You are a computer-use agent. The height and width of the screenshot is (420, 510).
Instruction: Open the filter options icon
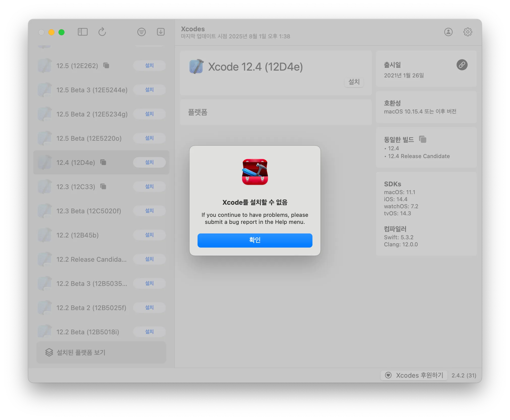[x=141, y=32]
